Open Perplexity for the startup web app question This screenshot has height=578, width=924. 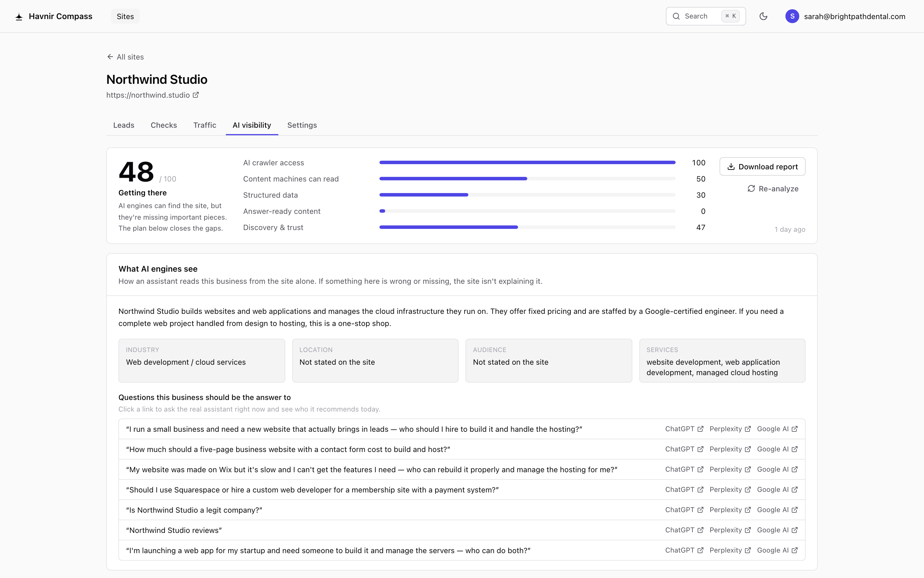(730, 551)
